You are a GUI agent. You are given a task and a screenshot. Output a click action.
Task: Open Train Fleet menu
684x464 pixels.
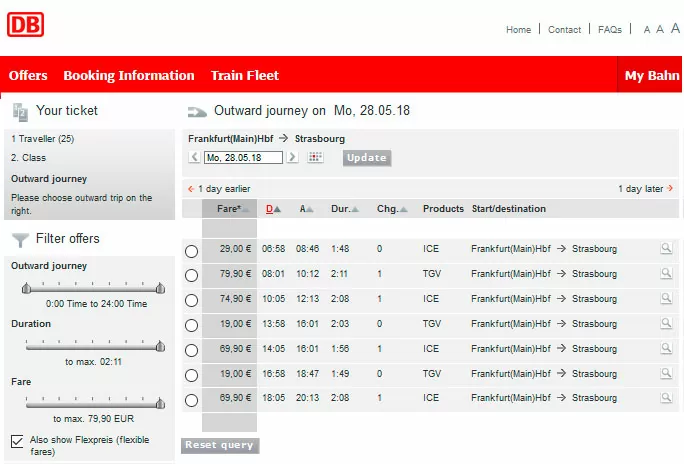pyautogui.click(x=245, y=75)
